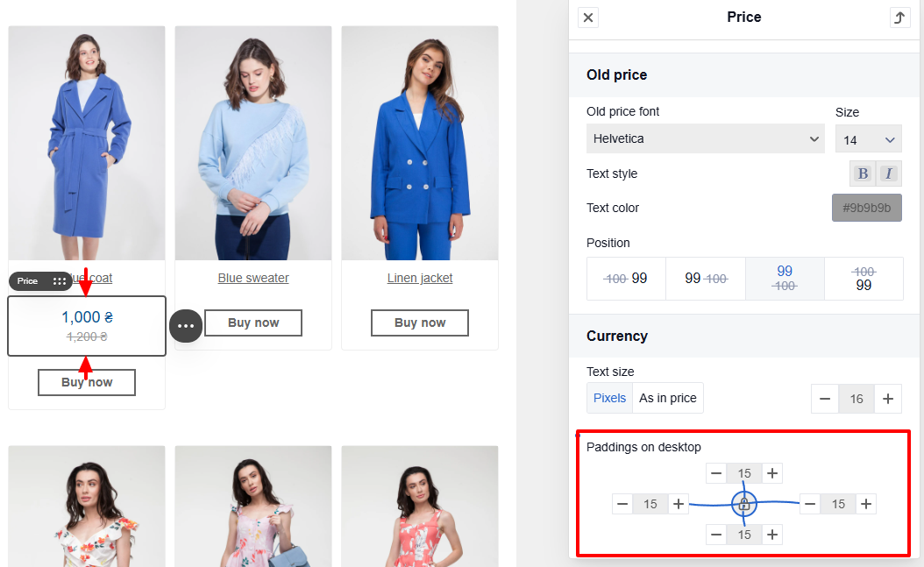Click Buy now under the blue coat
This screenshot has height=567, width=924.
point(87,382)
